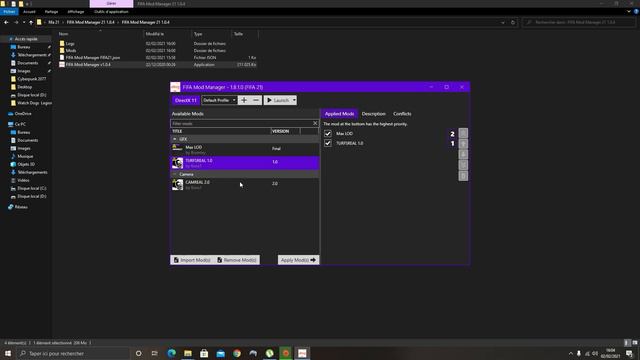Screen dimensions: 640x360
Task: Click the Import Mod(s) button
Action: click(x=192, y=260)
